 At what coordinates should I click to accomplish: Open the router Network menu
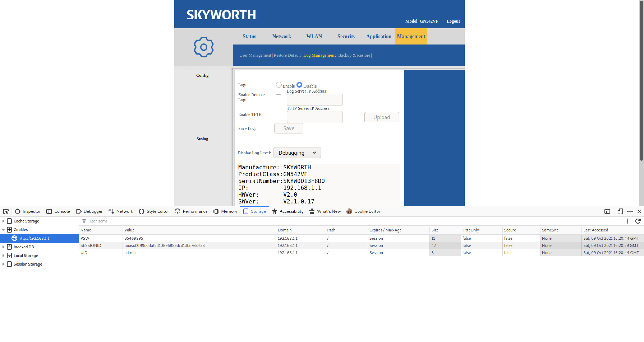(282, 36)
